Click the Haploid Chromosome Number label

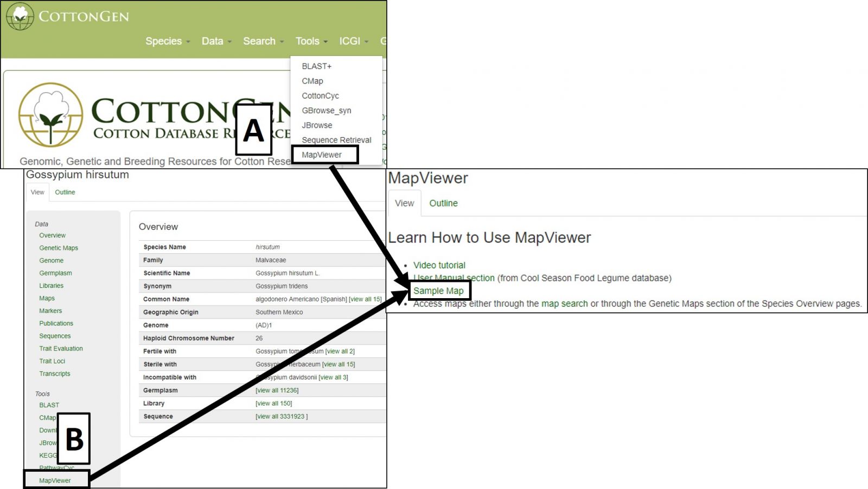click(189, 338)
